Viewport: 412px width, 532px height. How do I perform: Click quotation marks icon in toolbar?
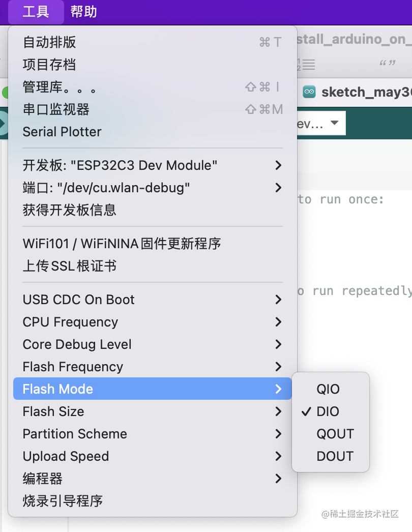pyautogui.click(x=388, y=63)
